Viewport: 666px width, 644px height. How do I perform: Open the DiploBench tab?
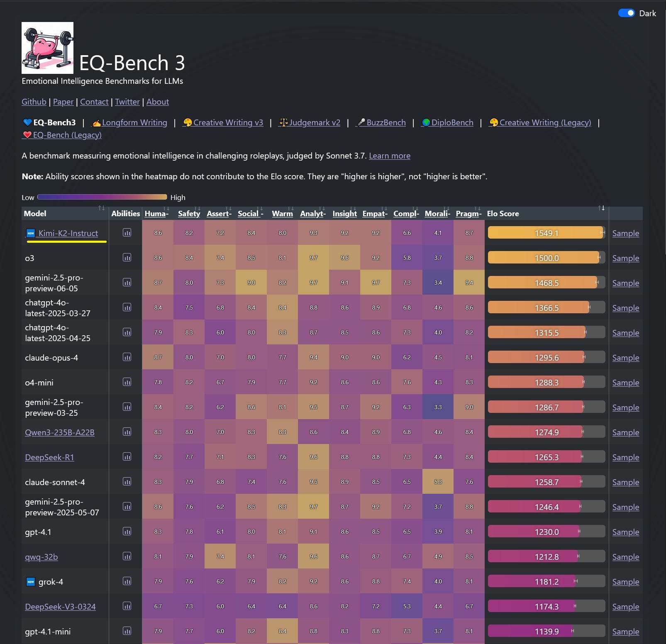pos(447,122)
